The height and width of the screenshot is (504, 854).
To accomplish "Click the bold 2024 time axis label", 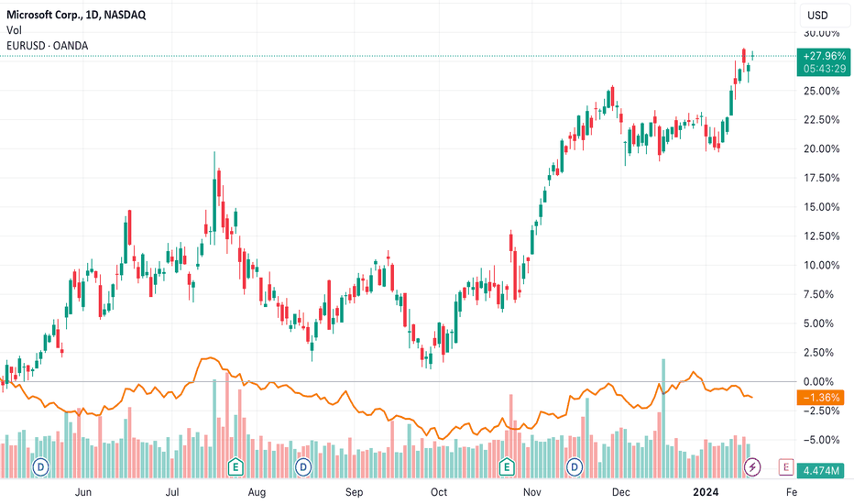I will pyautogui.click(x=706, y=492).
